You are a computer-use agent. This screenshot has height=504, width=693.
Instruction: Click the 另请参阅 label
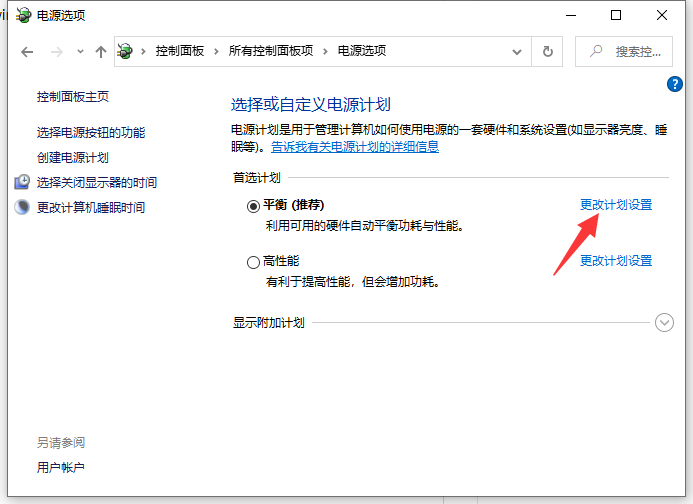coord(61,443)
